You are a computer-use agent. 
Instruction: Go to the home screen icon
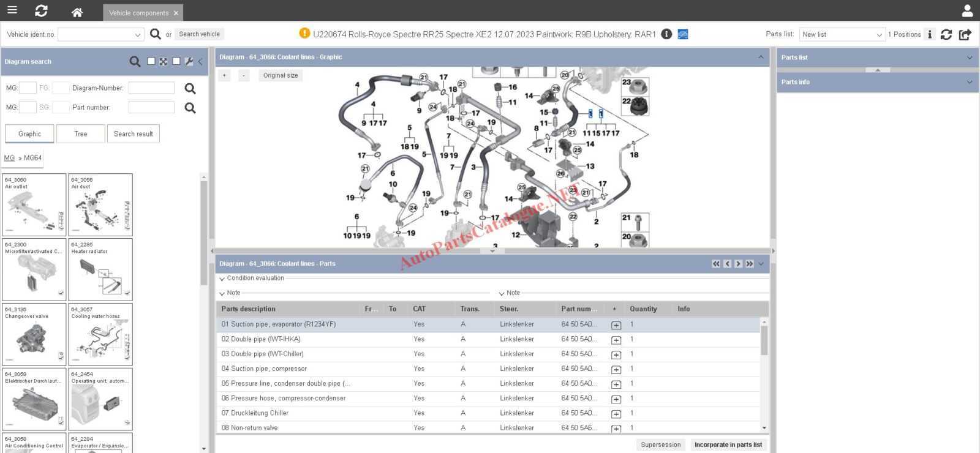(77, 12)
